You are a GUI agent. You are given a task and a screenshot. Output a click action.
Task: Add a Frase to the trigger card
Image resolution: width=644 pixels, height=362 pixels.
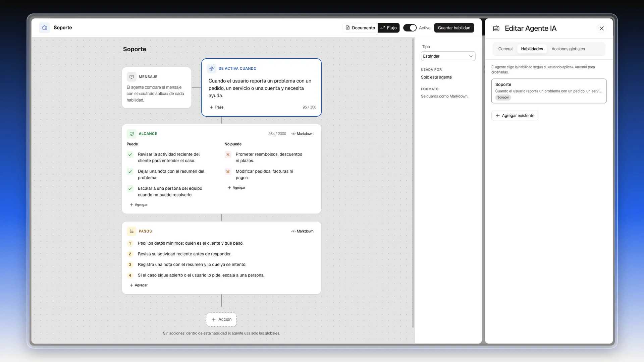(x=216, y=107)
